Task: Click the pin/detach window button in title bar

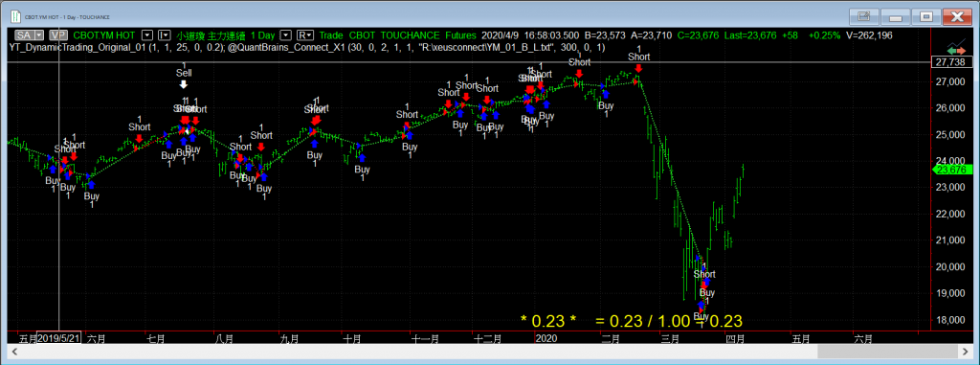Action: coord(864,16)
